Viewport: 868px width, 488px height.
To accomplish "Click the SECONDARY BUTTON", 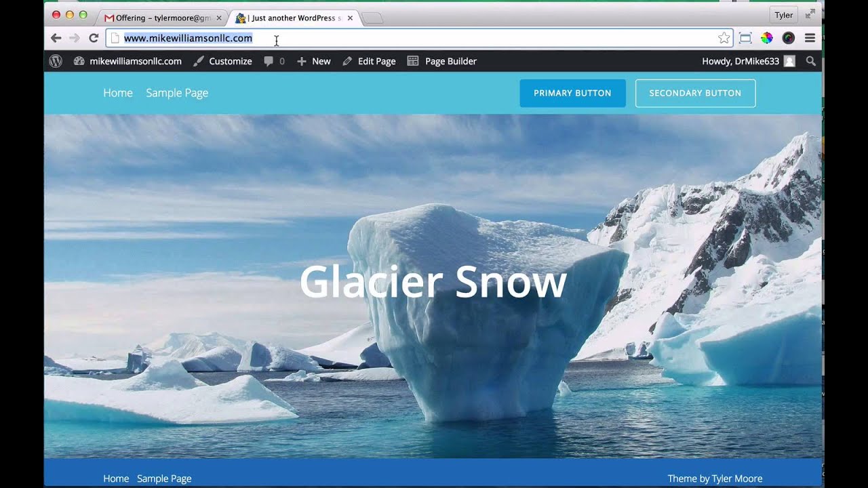I will pyautogui.click(x=695, y=93).
